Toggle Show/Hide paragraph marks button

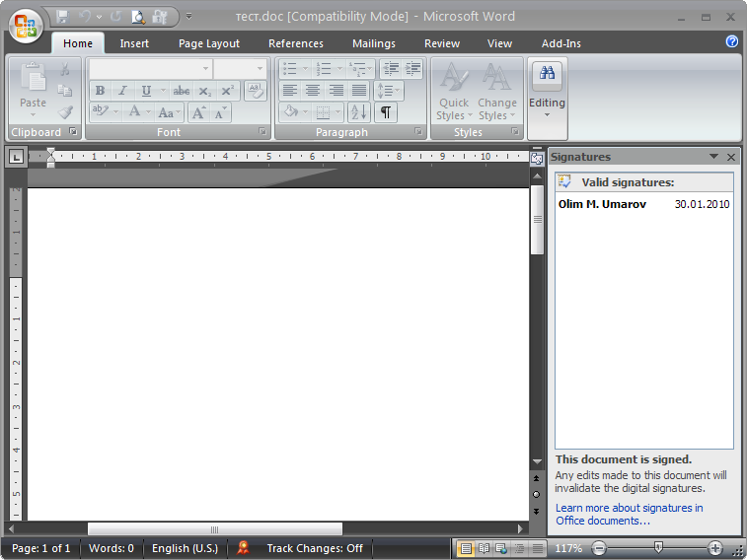(x=386, y=112)
